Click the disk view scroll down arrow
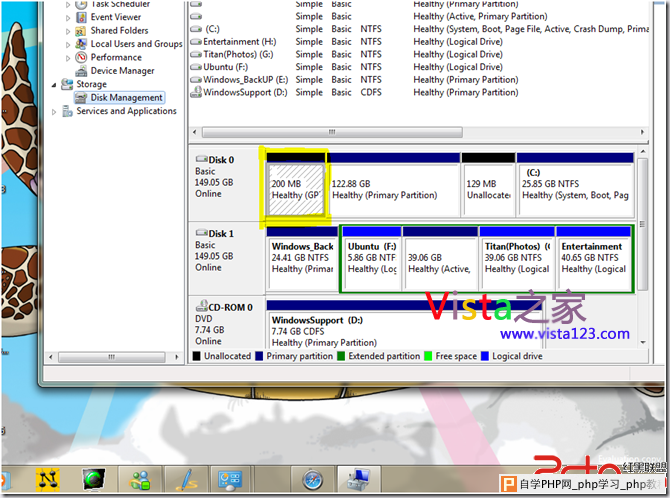 click(x=642, y=342)
